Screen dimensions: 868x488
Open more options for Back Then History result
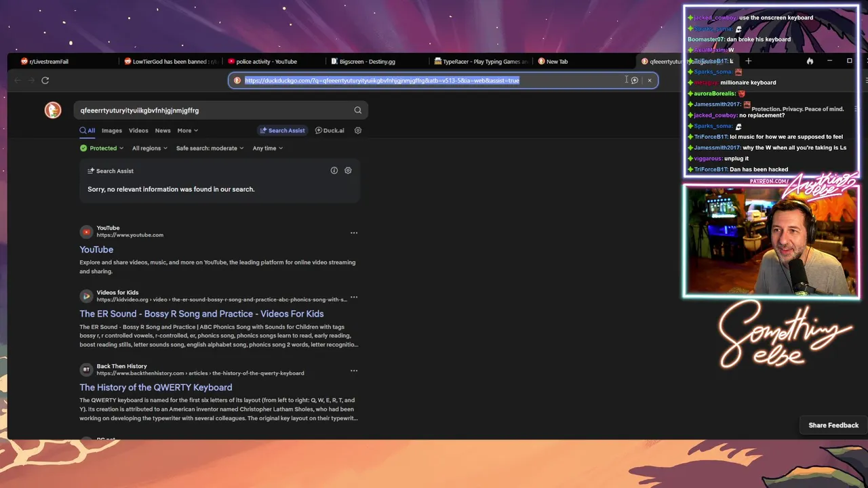353,371
